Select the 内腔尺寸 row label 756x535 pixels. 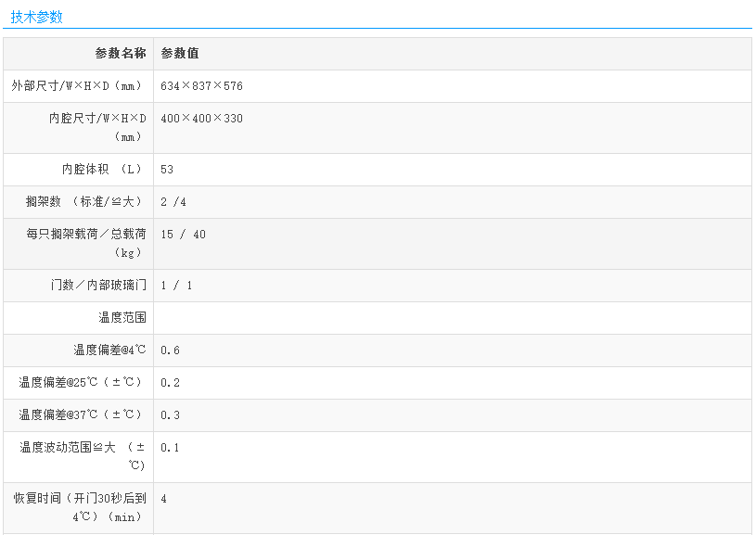(x=97, y=127)
